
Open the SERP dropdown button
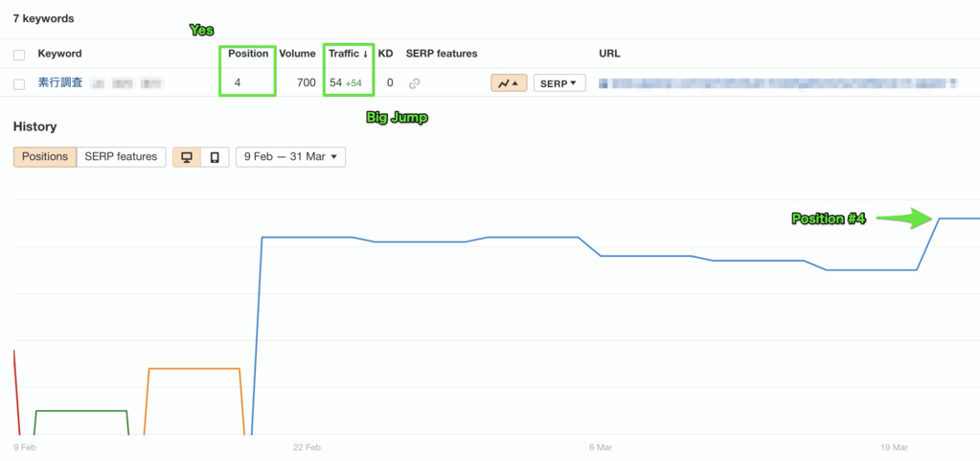558,83
